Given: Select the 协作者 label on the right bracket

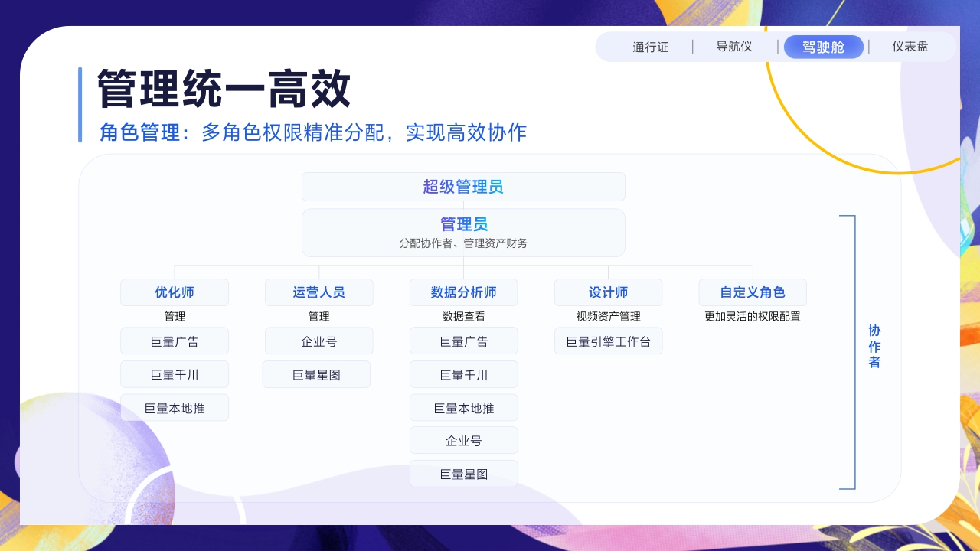Looking at the screenshot, I should coord(874,346).
